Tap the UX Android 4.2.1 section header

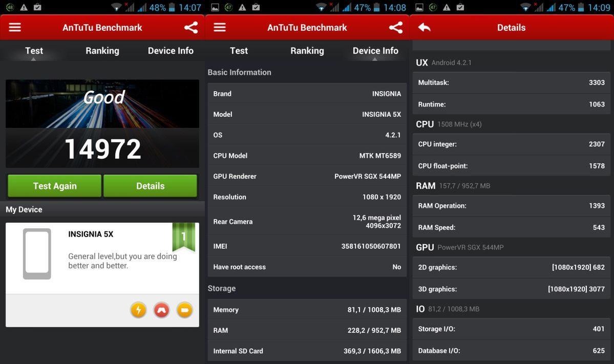pyautogui.click(x=443, y=62)
